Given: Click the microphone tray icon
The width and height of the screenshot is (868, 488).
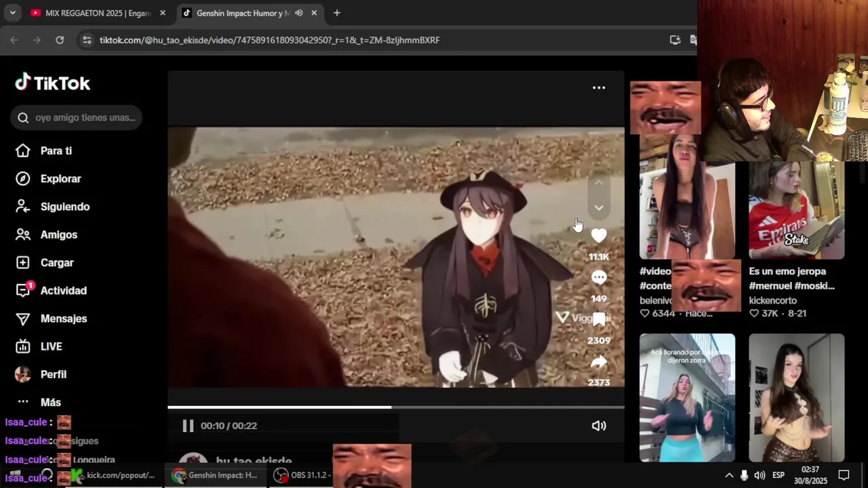Looking at the screenshot, I should click(x=745, y=475).
